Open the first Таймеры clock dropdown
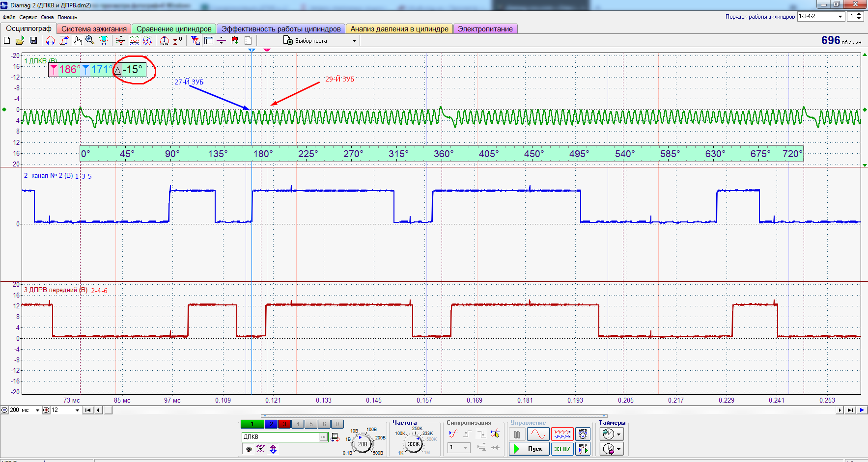Viewport: 868px width, 462px height. (612, 434)
